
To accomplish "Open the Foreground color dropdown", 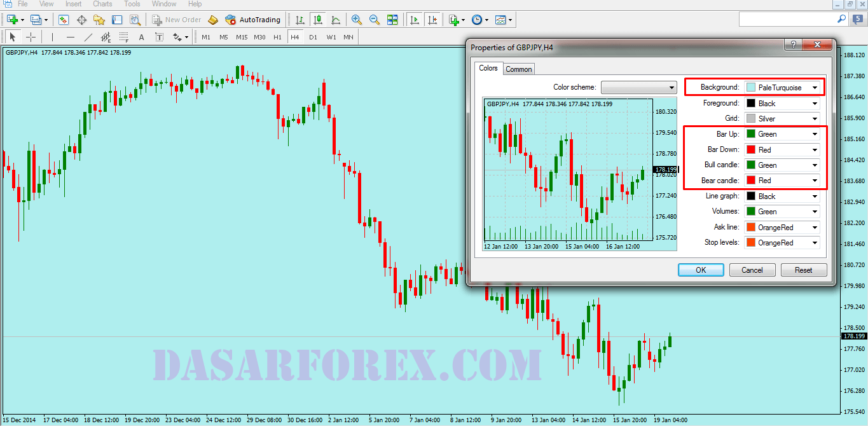I will (x=782, y=103).
